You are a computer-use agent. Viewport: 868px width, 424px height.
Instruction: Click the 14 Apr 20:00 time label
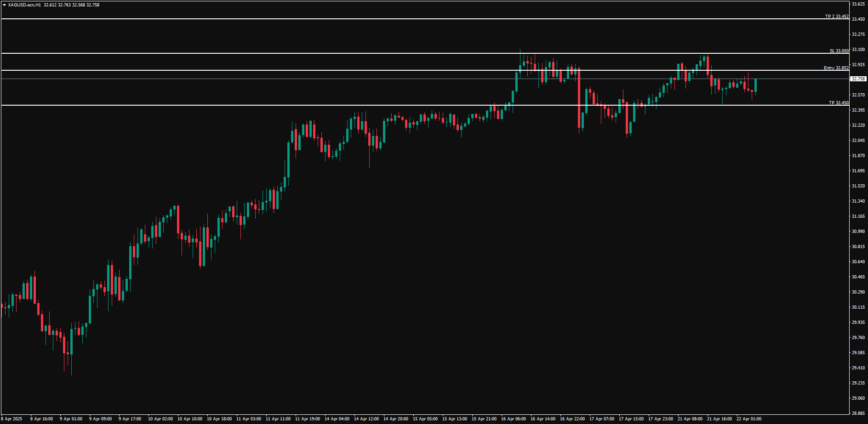(x=395, y=419)
